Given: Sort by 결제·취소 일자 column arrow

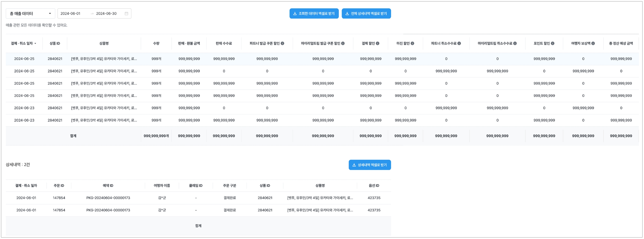Looking at the screenshot, I should [x=35, y=44].
